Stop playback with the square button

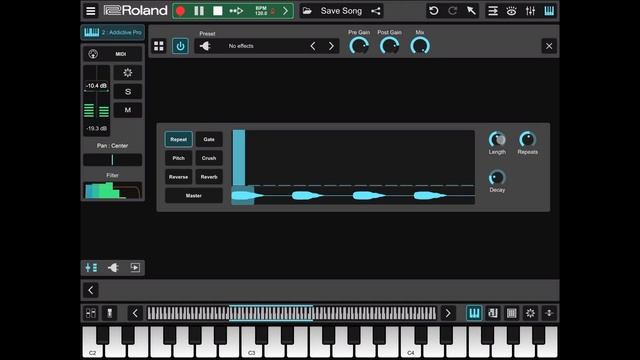tap(218, 11)
